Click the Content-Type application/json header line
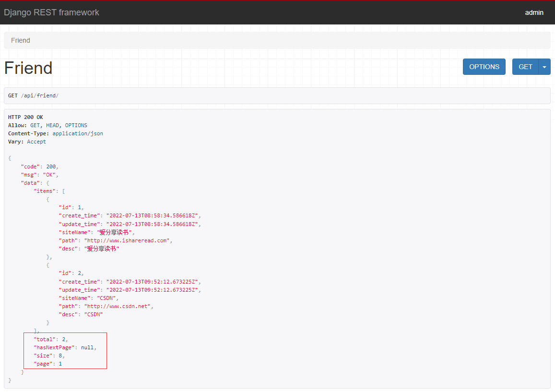555x392 pixels. pyautogui.click(x=56, y=133)
